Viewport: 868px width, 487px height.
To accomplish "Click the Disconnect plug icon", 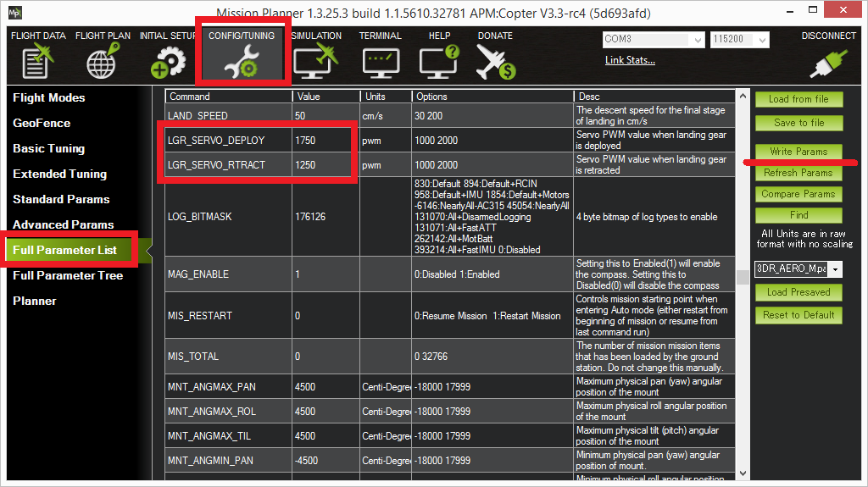I will (828, 63).
